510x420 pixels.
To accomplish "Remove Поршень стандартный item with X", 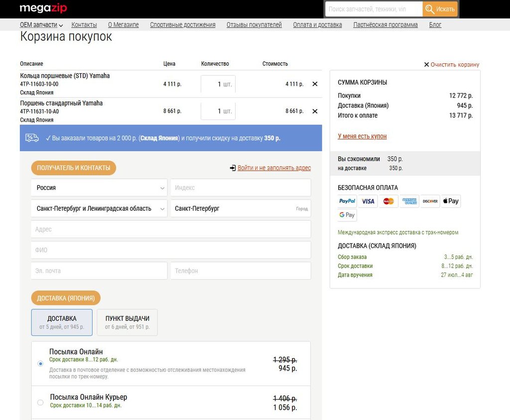I will (x=315, y=111).
